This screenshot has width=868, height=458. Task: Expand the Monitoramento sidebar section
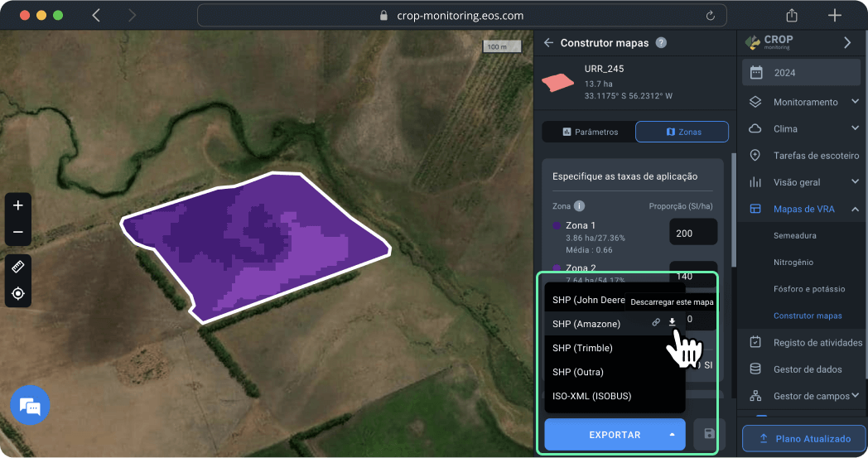click(x=855, y=102)
